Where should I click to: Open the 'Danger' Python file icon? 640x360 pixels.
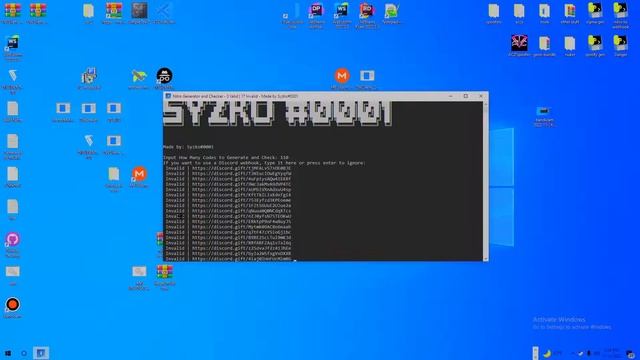click(620, 43)
